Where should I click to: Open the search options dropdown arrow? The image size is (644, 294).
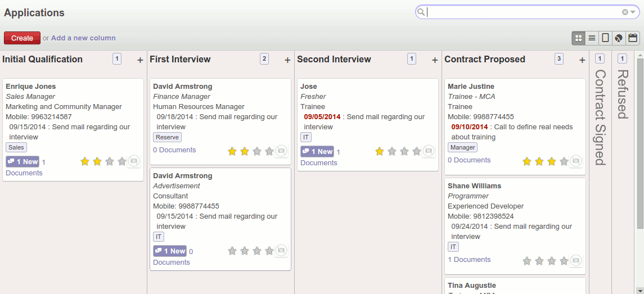[633, 12]
